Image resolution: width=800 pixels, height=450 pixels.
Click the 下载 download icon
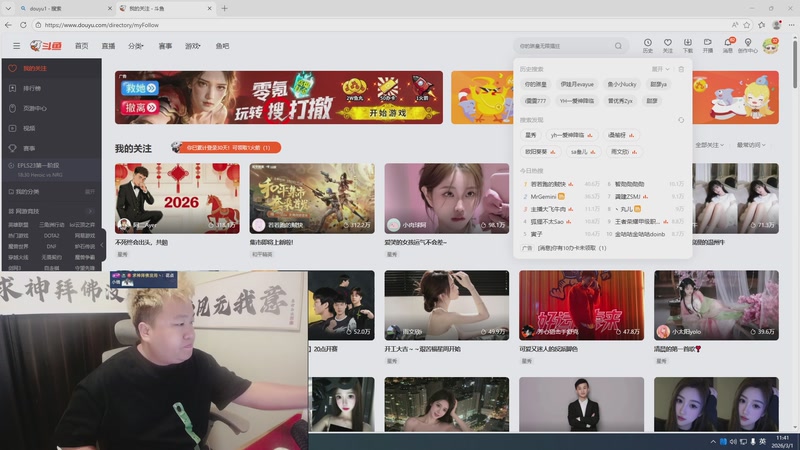tap(688, 45)
